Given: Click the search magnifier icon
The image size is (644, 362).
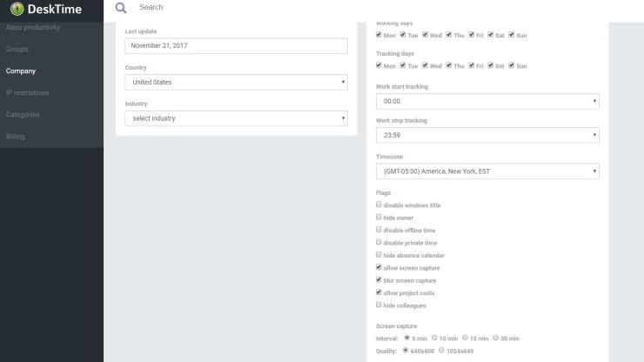Looking at the screenshot, I should 121,8.
